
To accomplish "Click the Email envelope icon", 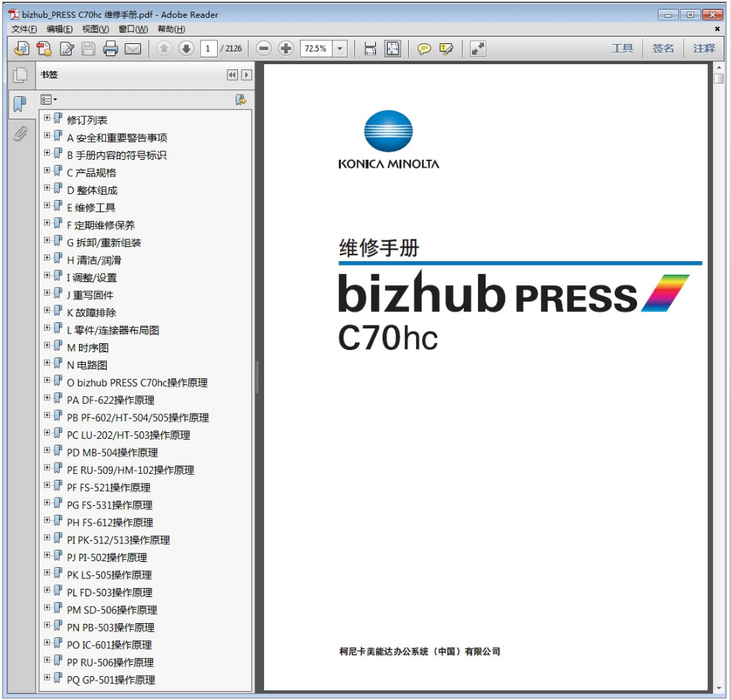I will pos(133,49).
